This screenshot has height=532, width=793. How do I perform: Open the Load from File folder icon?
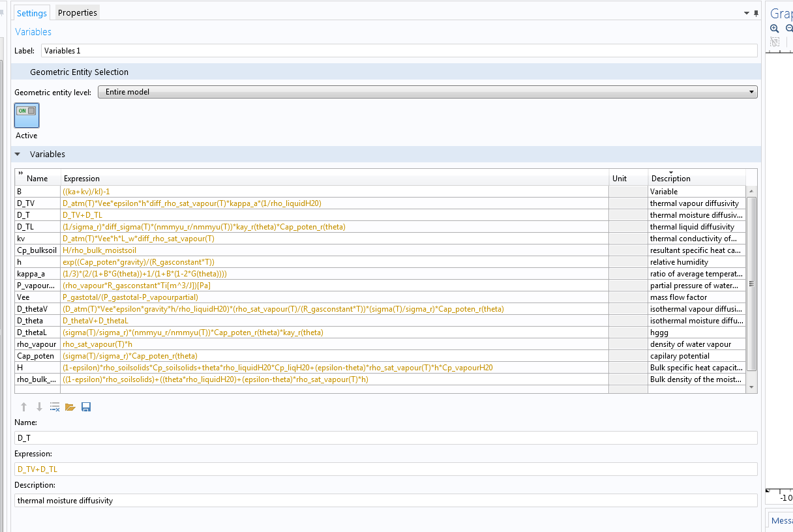coord(70,407)
